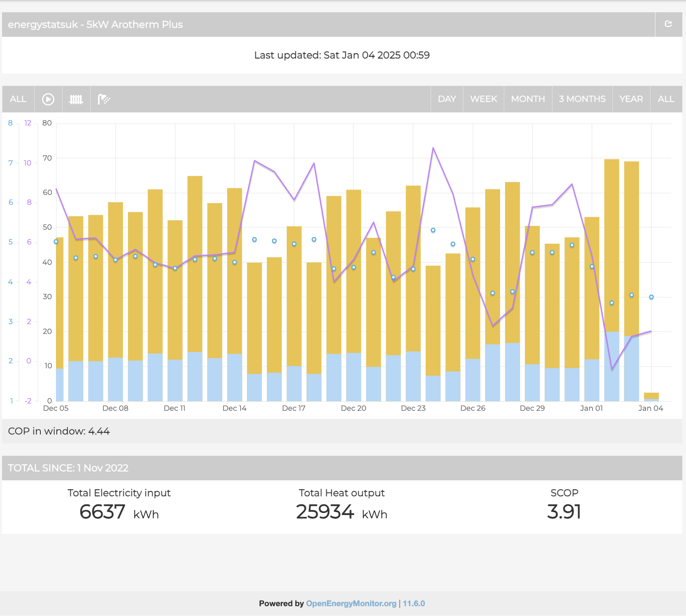Click the 'Dec 20' x-axis label
686x616 pixels.
353,408
